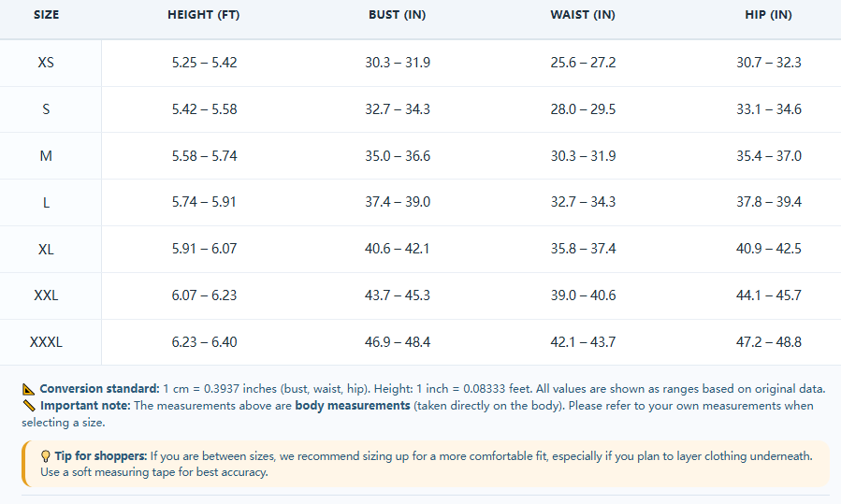Image resolution: width=841 pixels, height=504 pixels.
Task: Click the 'Tip for shoppers:' label
Action: point(101,456)
